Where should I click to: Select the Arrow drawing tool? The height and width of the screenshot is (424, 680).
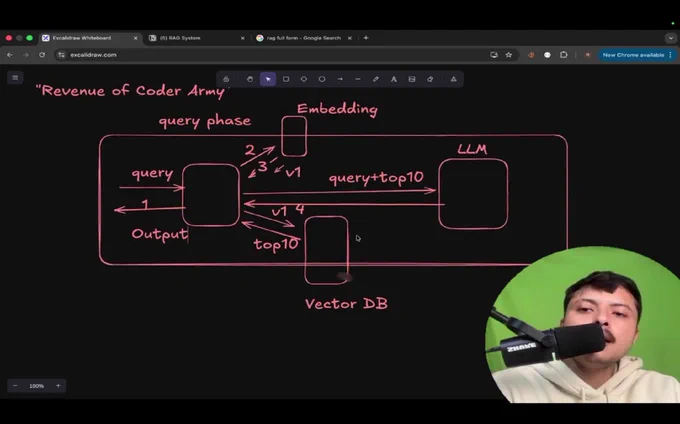coord(340,79)
